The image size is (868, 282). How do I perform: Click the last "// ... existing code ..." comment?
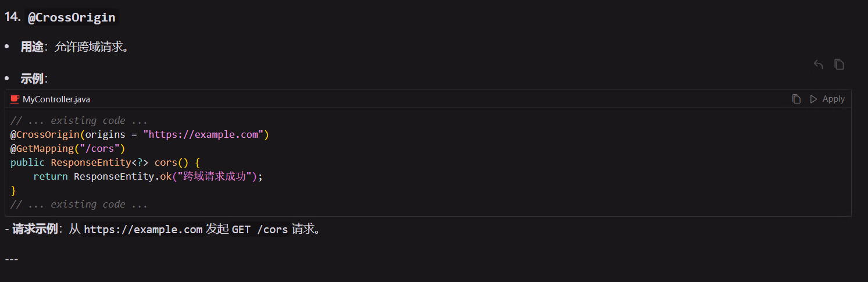pos(79,205)
